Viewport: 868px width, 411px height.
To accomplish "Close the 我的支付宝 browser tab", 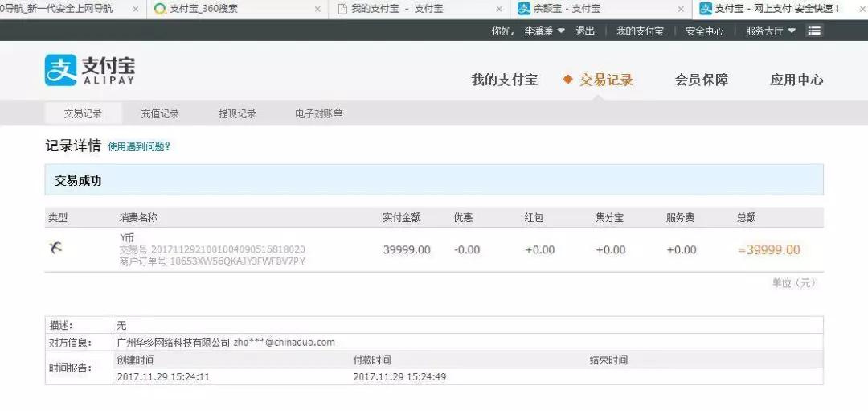I will (x=499, y=10).
